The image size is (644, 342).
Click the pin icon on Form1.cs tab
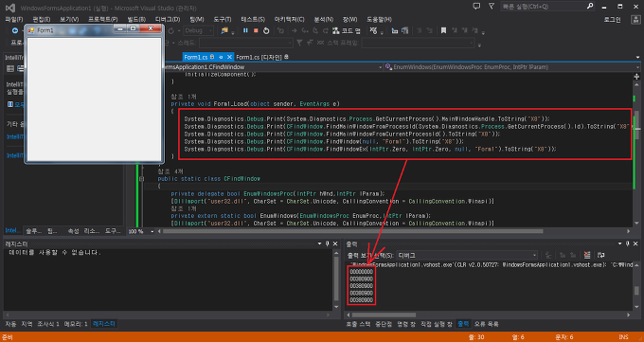pos(221,57)
